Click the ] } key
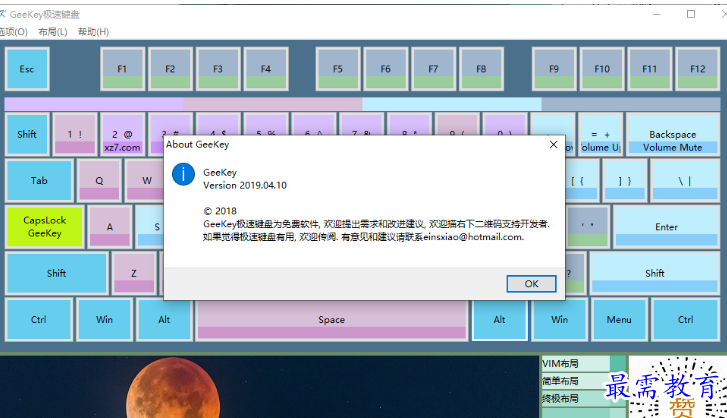The width and height of the screenshot is (727, 418). (625, 181)
